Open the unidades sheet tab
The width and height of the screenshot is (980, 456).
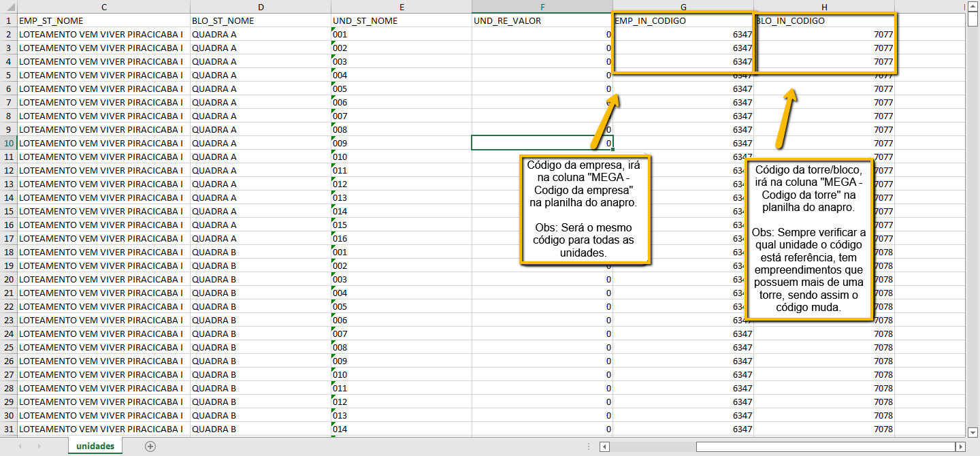pyautogui.click(x=95, y=446)
